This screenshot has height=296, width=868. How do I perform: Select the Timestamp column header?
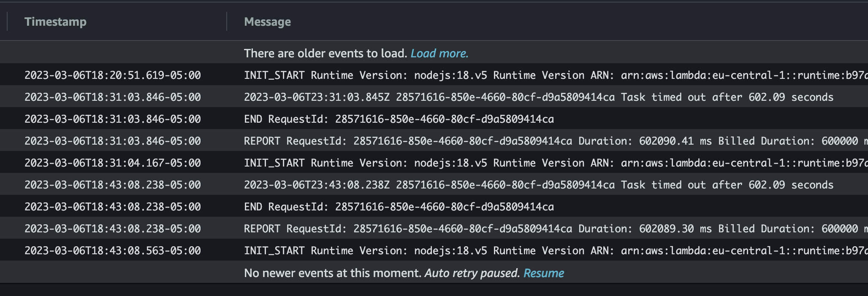56,22
